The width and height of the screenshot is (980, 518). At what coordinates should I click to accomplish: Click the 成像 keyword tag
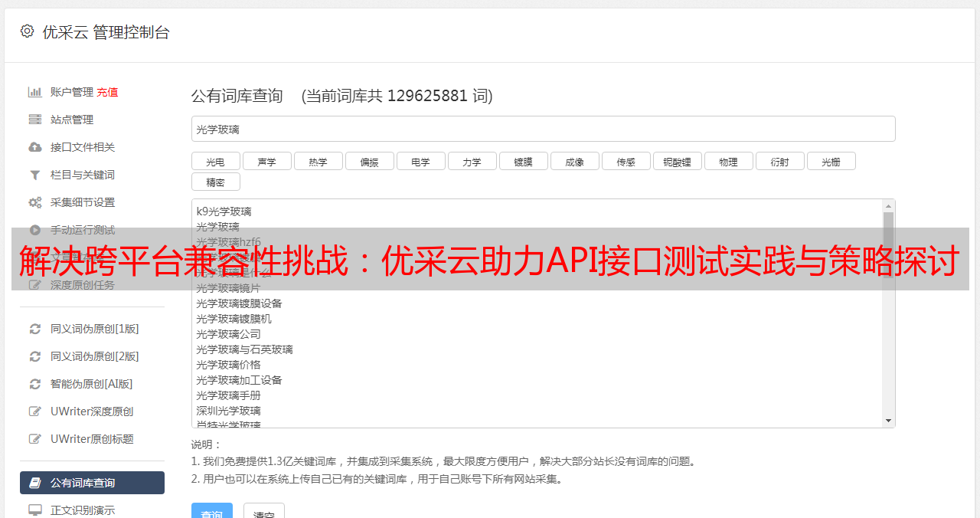click(575, 161)
